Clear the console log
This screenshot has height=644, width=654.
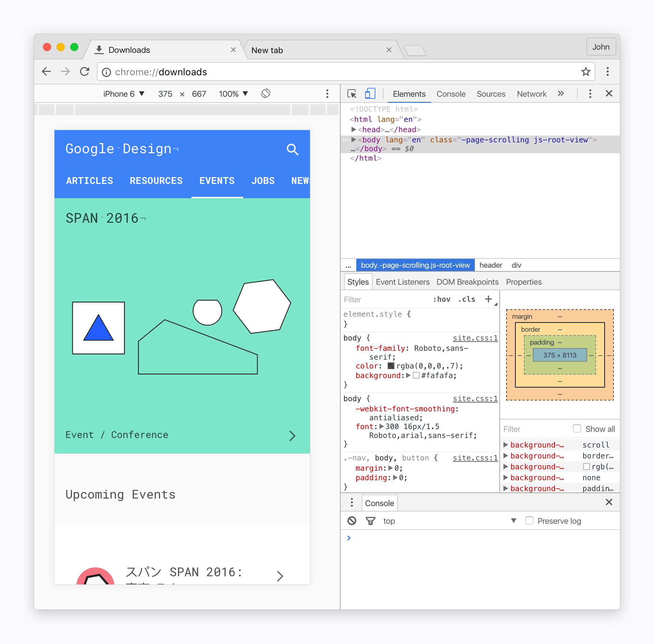[x=352, y=521]
